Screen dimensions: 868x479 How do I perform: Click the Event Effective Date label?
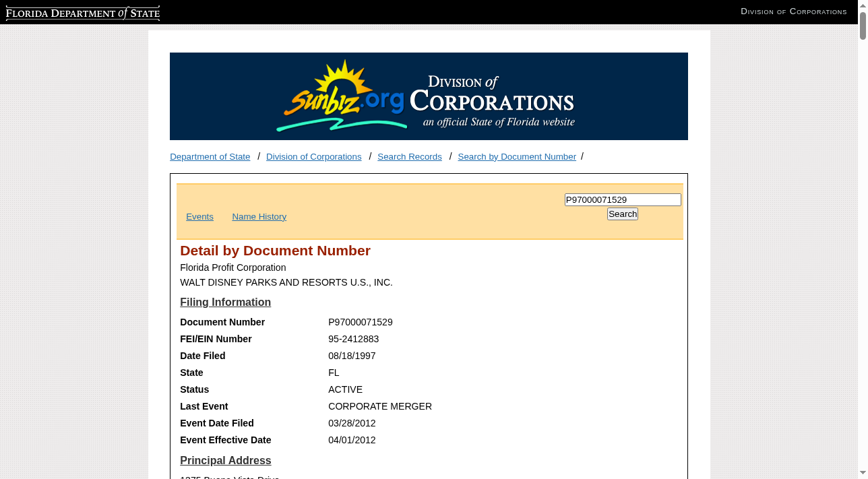click(226, 441)
